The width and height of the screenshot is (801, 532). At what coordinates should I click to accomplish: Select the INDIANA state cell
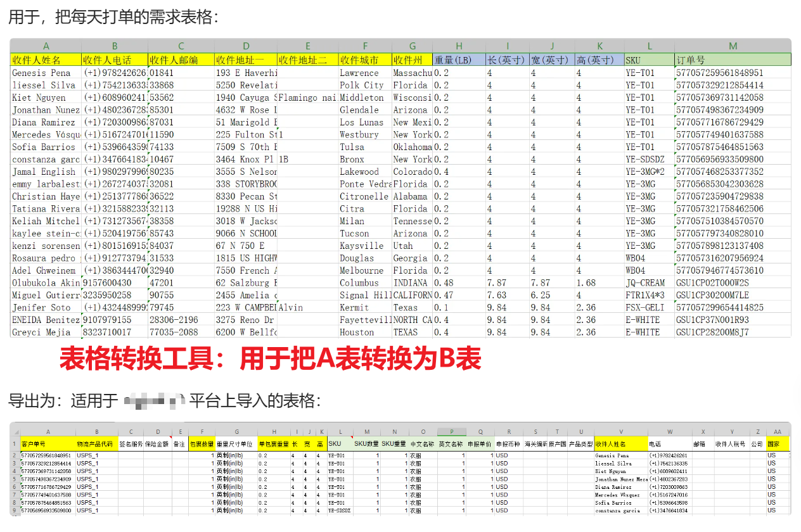412,282
